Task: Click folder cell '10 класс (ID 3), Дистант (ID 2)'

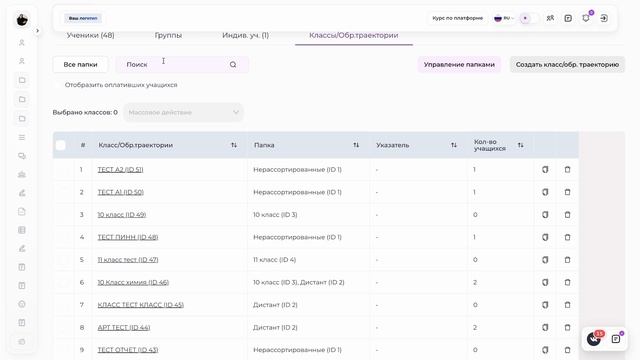Action: [299, 282]
